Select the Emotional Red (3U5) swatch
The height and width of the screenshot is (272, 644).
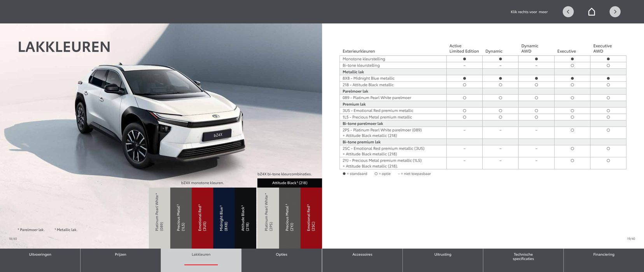point(202,218)
